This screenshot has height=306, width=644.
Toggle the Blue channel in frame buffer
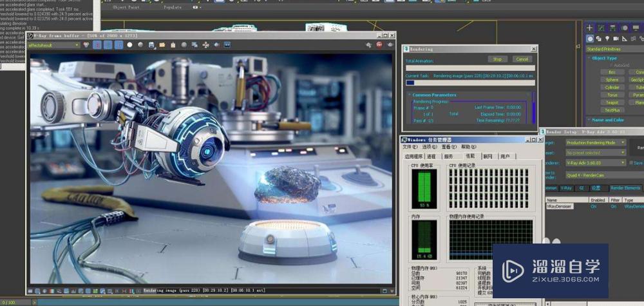(118, 44)
